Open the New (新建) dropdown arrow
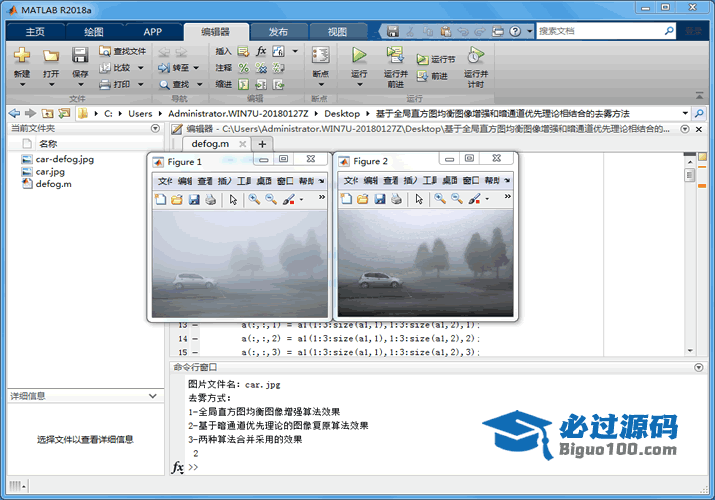The height and width of the screenshot is (500, 715). tap(22, 84)
